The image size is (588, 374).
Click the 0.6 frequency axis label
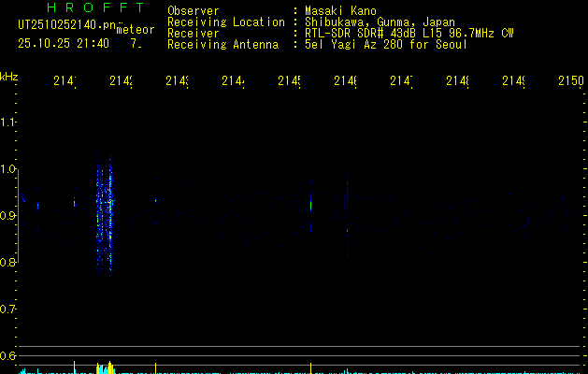7,355
